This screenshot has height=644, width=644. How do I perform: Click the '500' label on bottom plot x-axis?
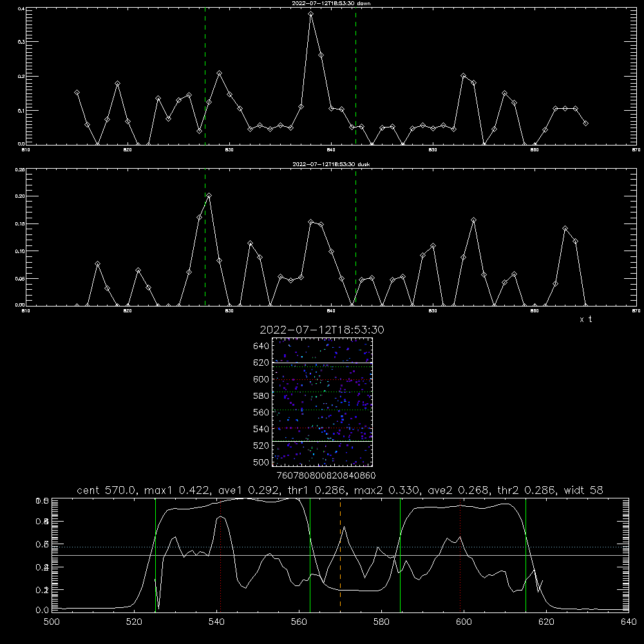tap(52, 622)
